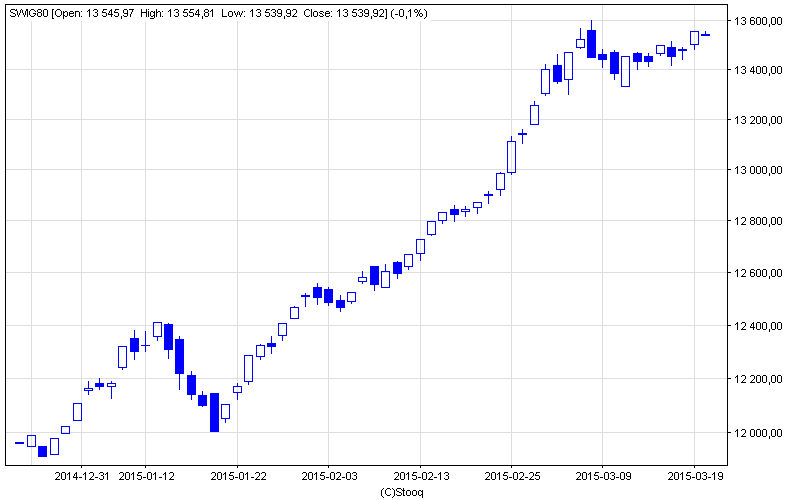800x500 pixels.
Task: Click the 13 600,00 price axis label
Action: tap(756, 21)
